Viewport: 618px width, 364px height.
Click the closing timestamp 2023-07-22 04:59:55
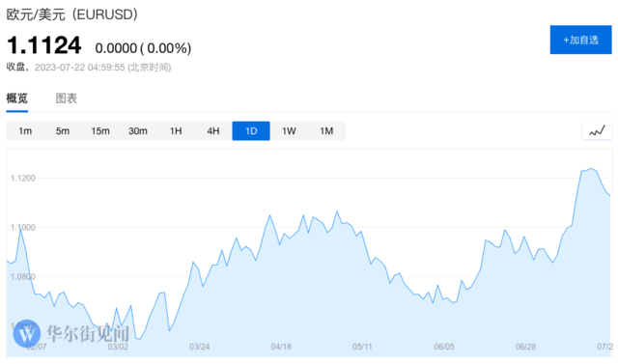coord(79,68)
